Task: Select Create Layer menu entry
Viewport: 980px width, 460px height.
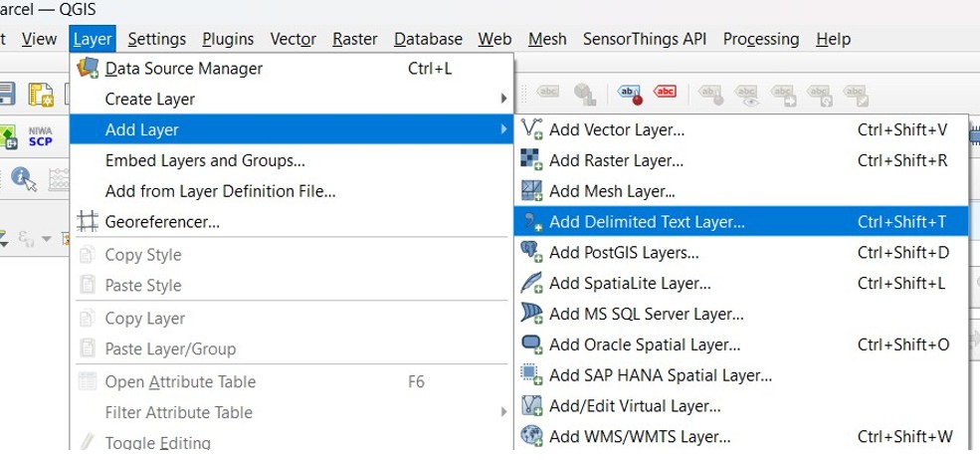Action: coord(292,99)
